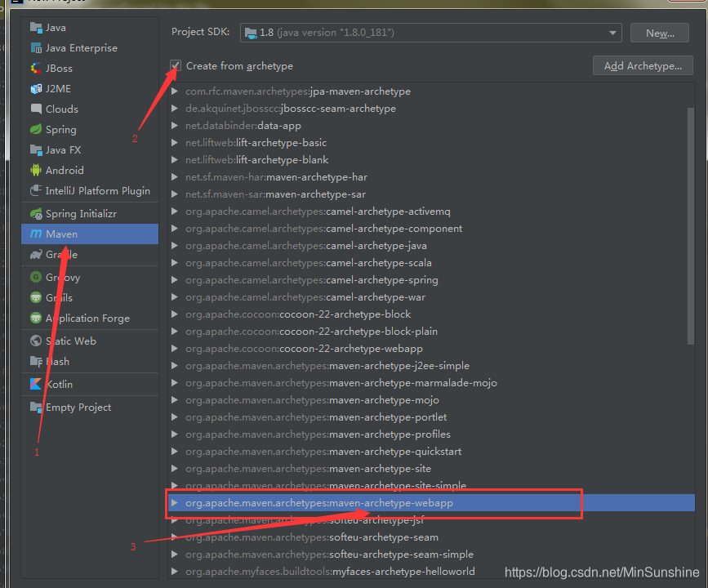708x588 pixels.
Task: Click the Java FX icon
Action: (x=36, y=150)
